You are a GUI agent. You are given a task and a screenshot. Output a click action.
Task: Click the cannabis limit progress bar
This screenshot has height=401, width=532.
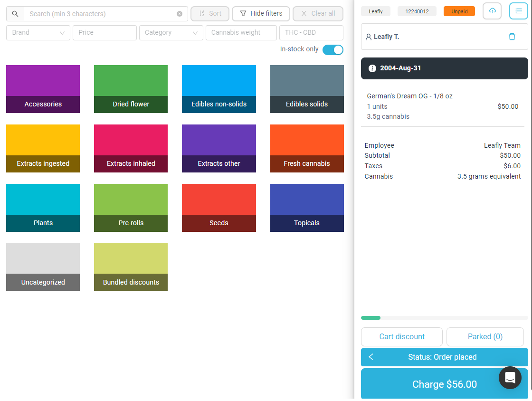coord(445,318)
